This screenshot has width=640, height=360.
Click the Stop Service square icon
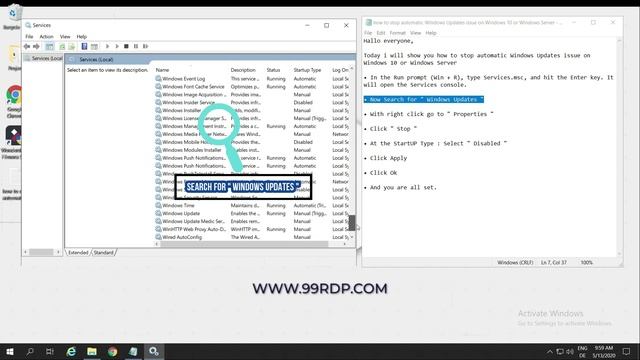(126, 47)
